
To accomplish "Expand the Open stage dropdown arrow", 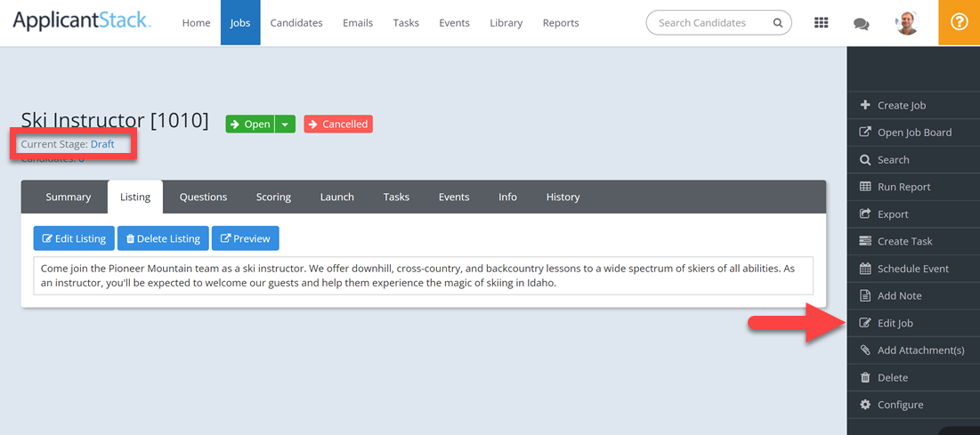I will 285,125.
